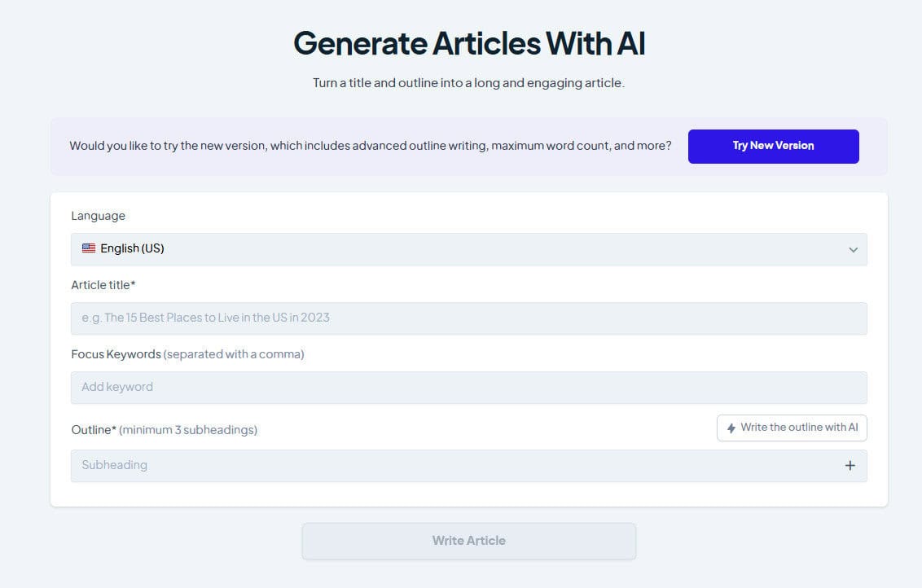Add another outline subheading via the plus control
This screenshot has height=588, width=922.
point(850,465)
